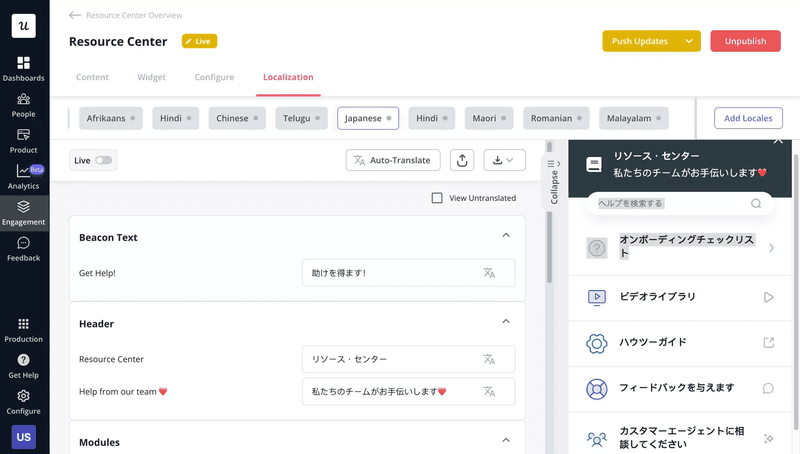Edit the Get Help! translation field

(x=409, y=273)
